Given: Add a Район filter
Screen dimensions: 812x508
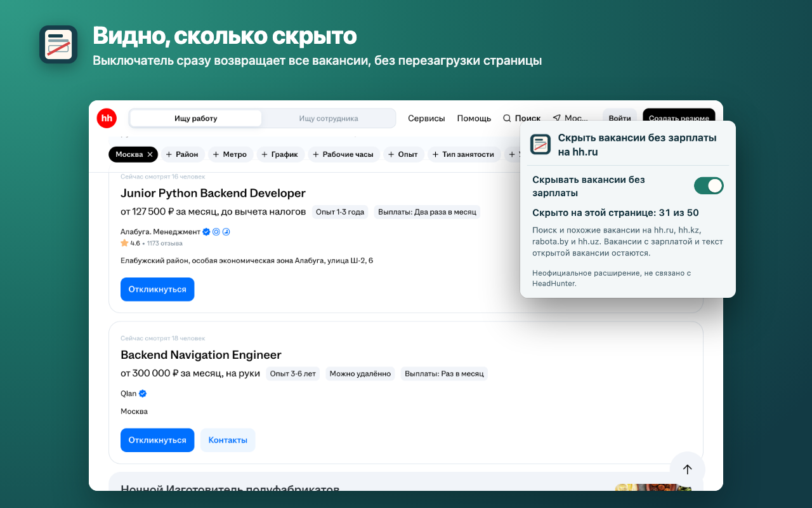Looking at the screenshot, I should pyautogui.click(x=182, y=154).
